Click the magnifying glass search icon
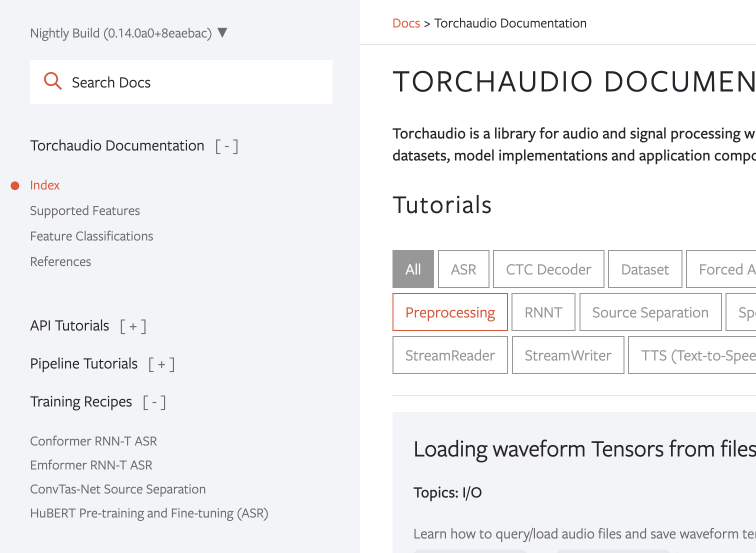This screenshot has height=553, width=756. click(x=53, y=81)
